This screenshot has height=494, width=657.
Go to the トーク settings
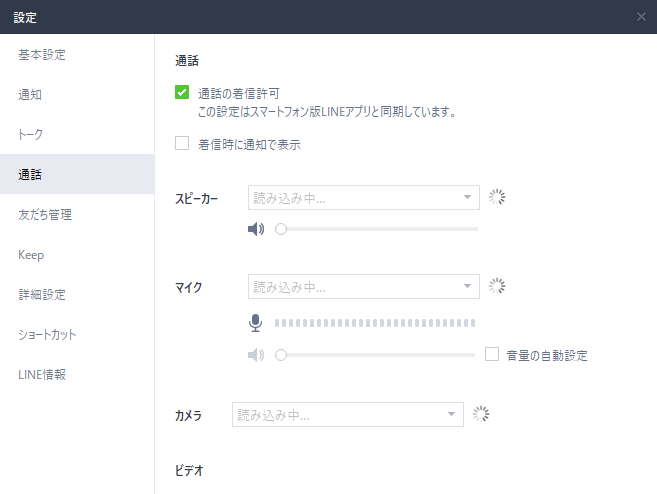[77, 134]
